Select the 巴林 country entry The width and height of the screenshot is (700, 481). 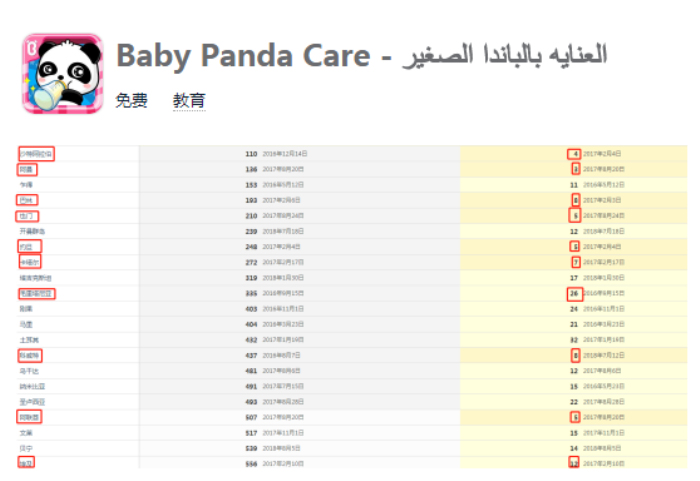coord(26,201)
